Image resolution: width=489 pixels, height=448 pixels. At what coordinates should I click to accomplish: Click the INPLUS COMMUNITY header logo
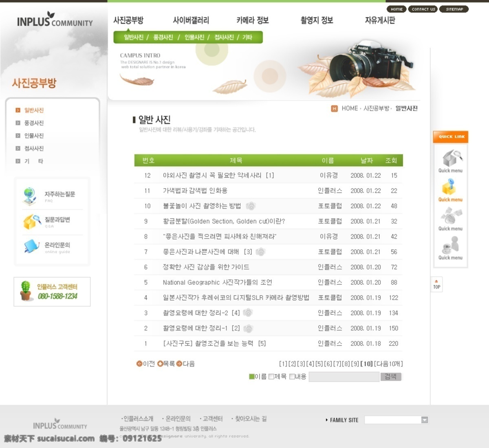coord(55,20)
